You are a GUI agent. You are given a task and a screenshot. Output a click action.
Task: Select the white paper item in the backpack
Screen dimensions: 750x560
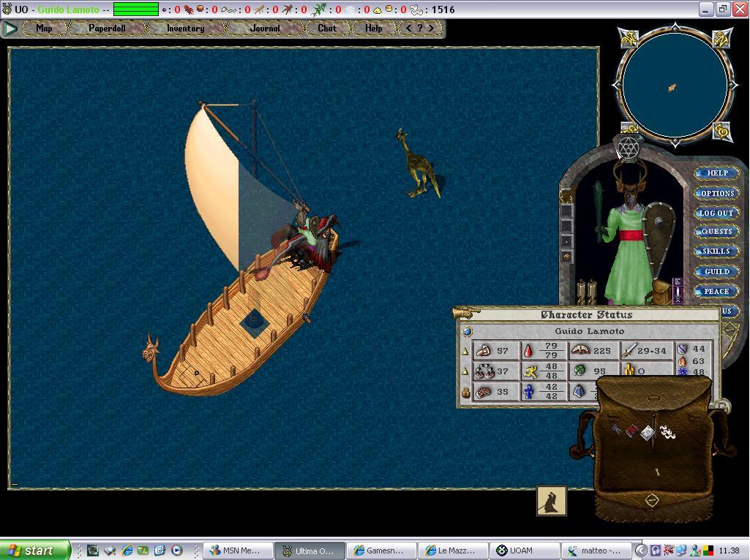click(x=647, y=433)
